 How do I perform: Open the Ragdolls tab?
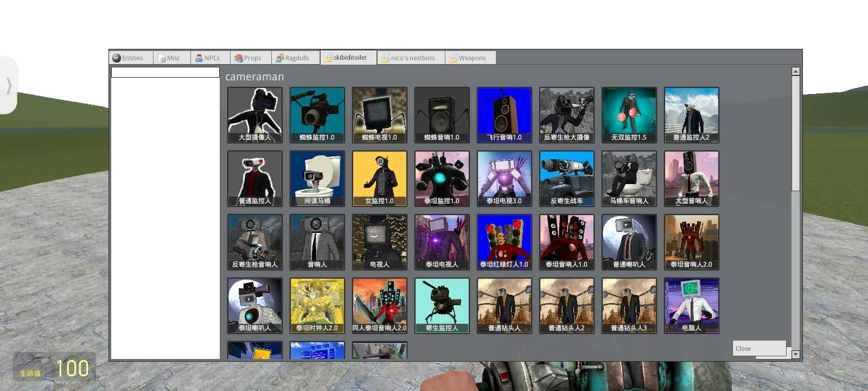coord(296,58)
